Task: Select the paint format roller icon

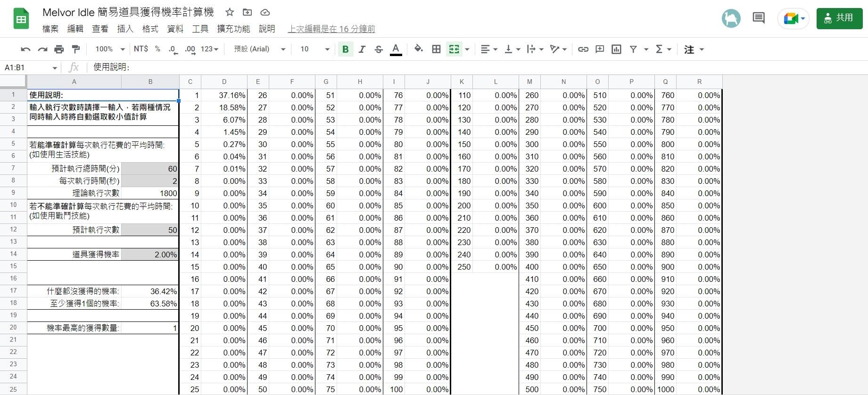Action: point(75,49)
